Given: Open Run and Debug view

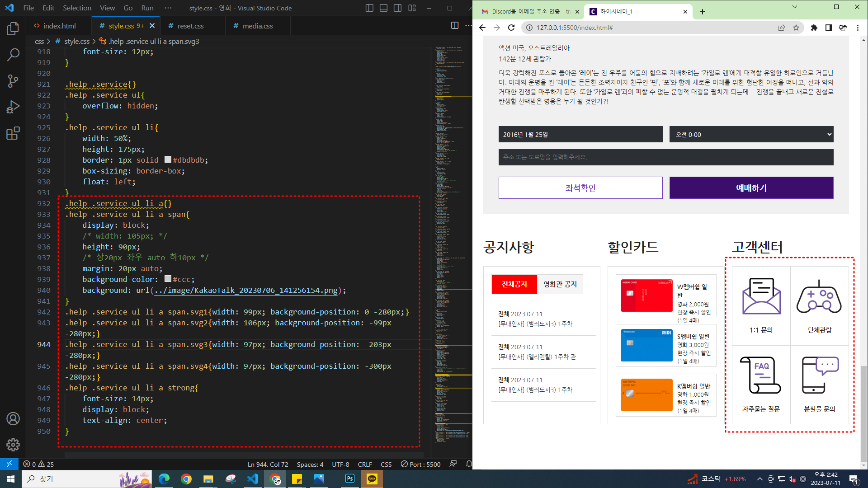Looking at the screenshot, I should tap(13, 107).
